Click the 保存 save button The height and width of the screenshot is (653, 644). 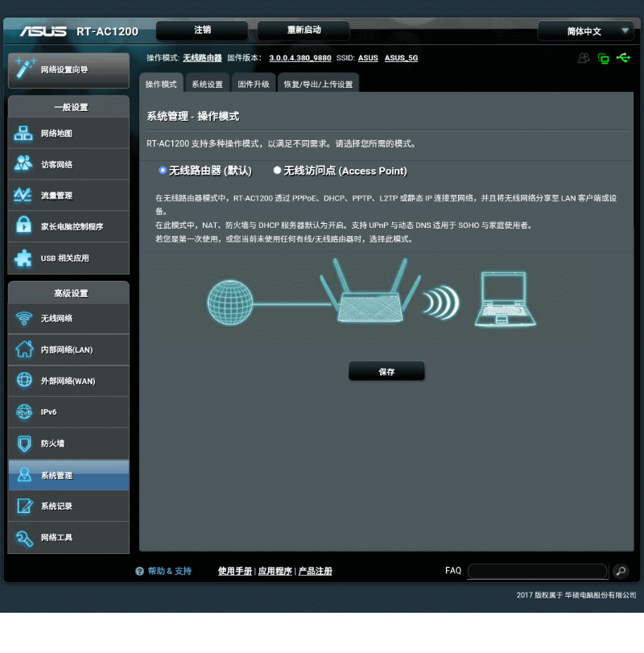coord(386,371)
